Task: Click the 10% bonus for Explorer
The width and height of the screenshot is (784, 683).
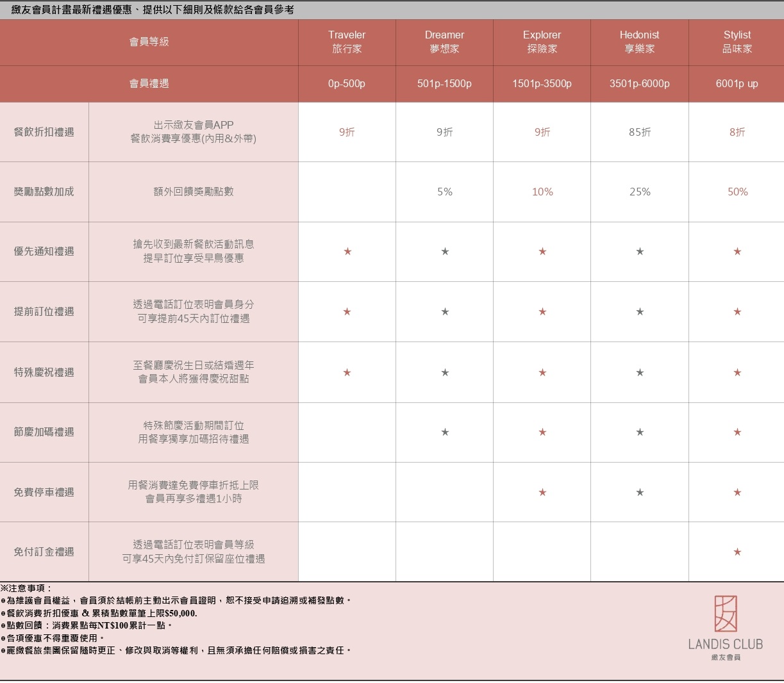Action: pos(542,192)
